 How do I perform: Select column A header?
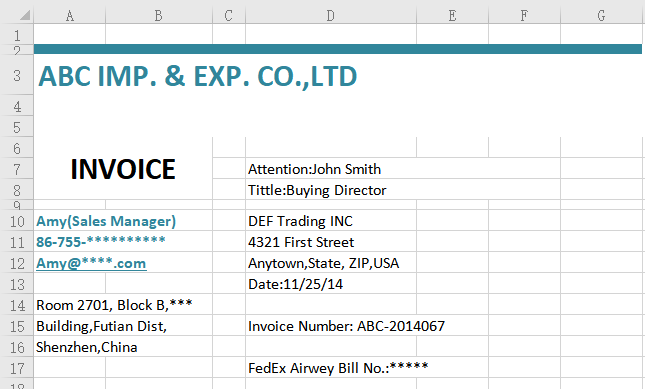point(70,16)
